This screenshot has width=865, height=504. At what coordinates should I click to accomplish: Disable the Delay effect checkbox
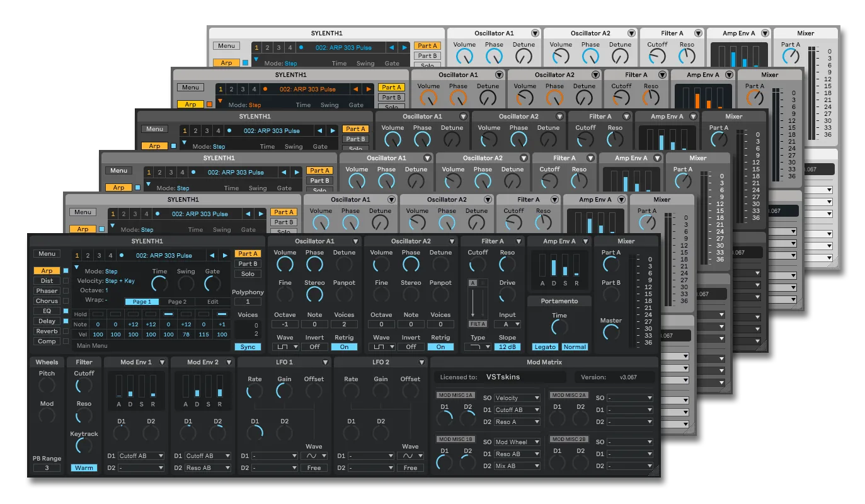coord(66,321)
